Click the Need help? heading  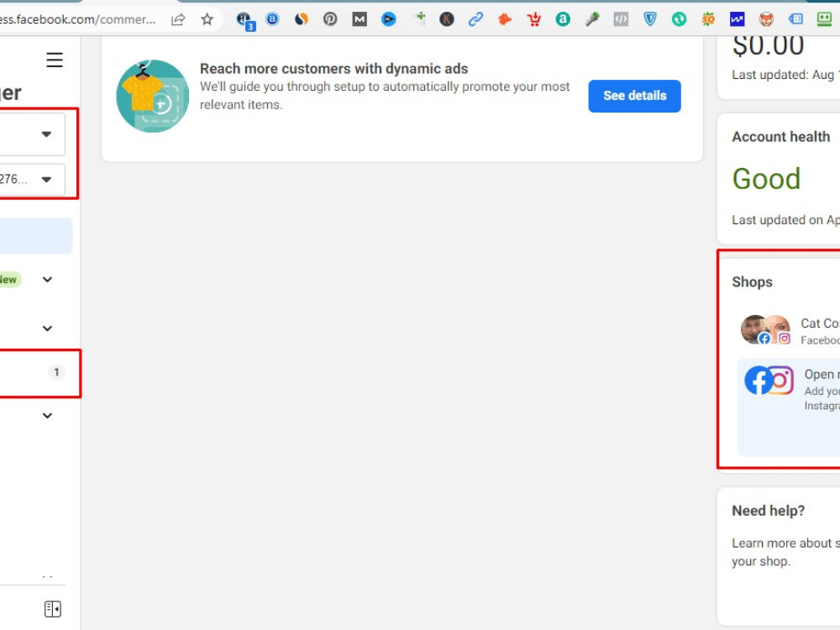[768, 511]
